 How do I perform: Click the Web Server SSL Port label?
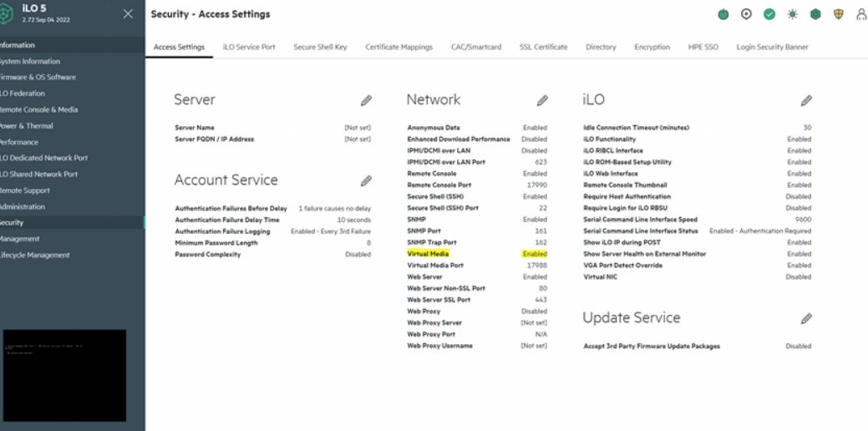(439, 300)
